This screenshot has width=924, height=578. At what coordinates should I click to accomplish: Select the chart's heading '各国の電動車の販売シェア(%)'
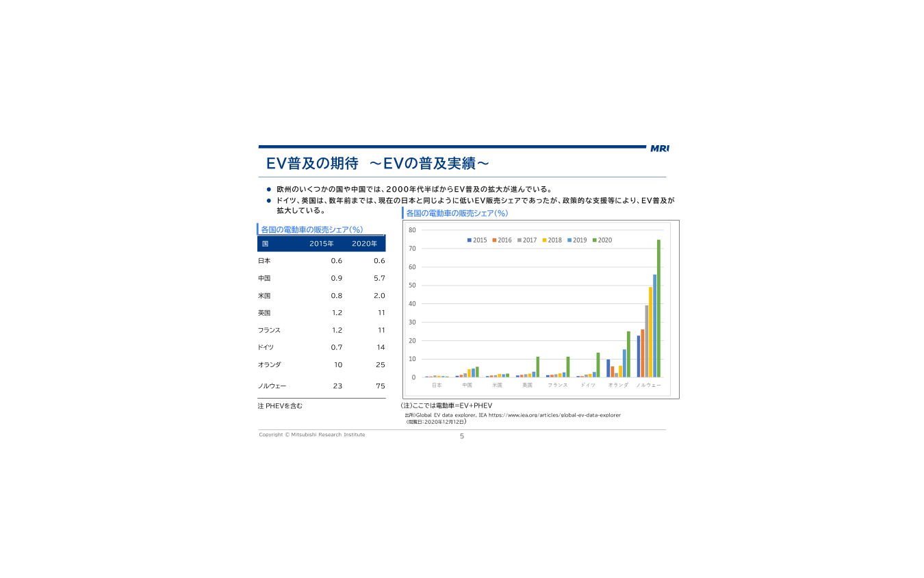pyautogui.click(x=457, y=213)
